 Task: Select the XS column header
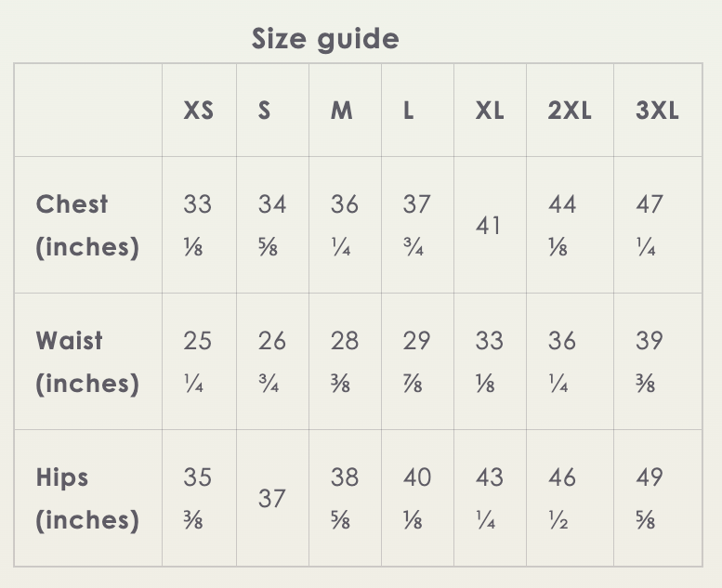click(x=198, y=111)
